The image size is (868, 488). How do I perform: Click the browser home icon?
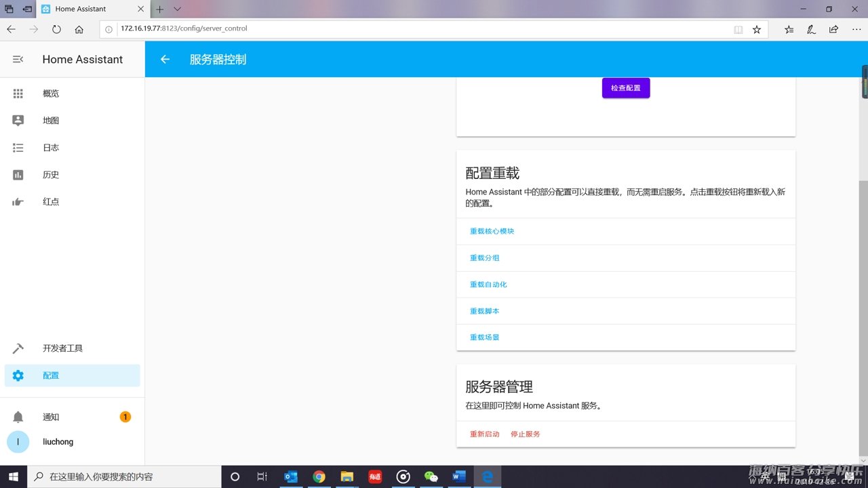(x=79, y=29)
